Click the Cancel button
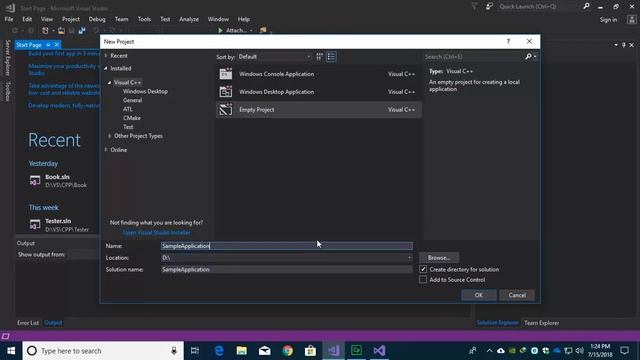This screenshot has width=640, height=360. click(x=517, y=295)
